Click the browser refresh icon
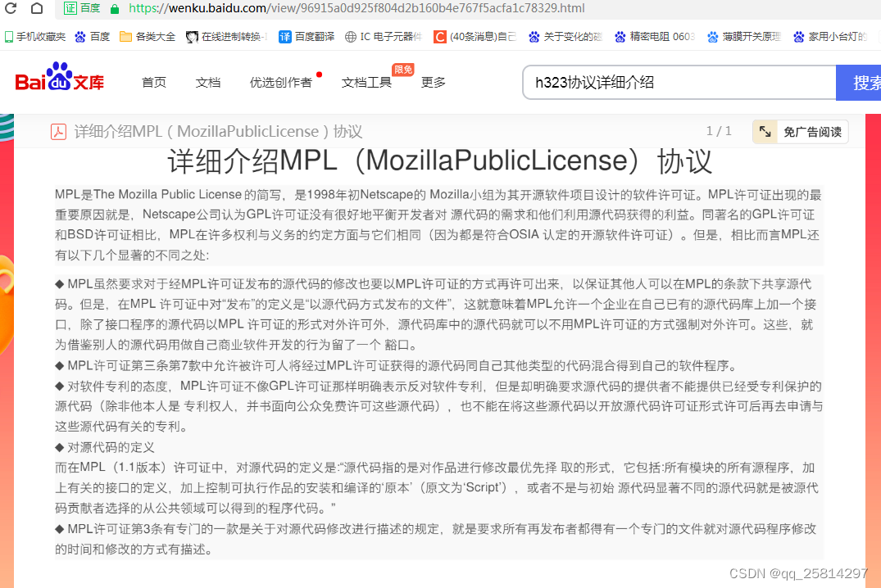 9,10
